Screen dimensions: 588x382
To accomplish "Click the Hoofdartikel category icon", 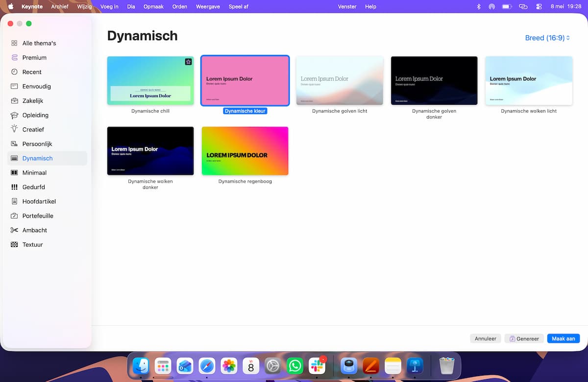I will (14, 201).
